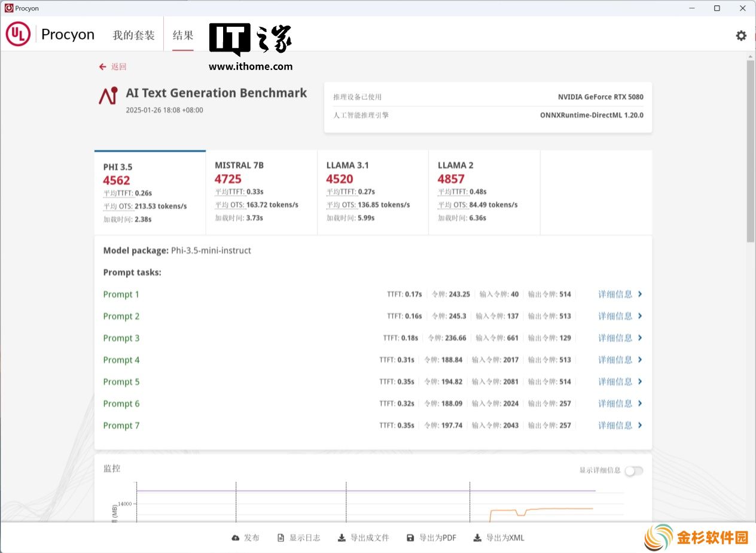Click the export to file download icon
This screenshot has width=756, height=553.
coord(342,538)
